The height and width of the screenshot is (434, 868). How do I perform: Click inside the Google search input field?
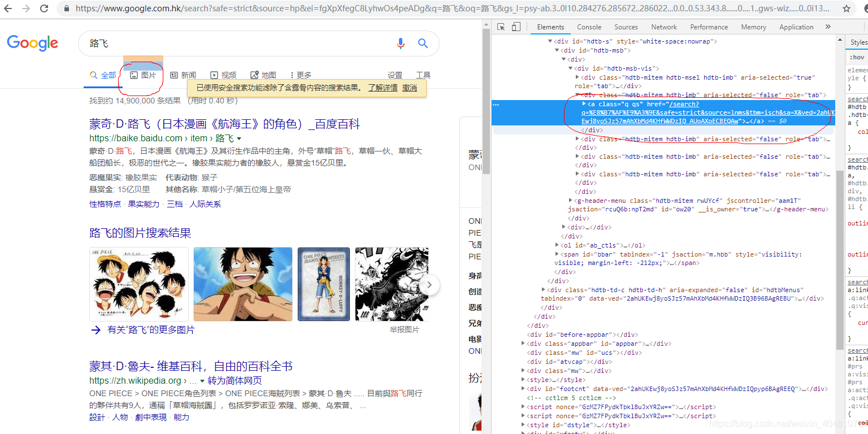click(x=226, y=43)
